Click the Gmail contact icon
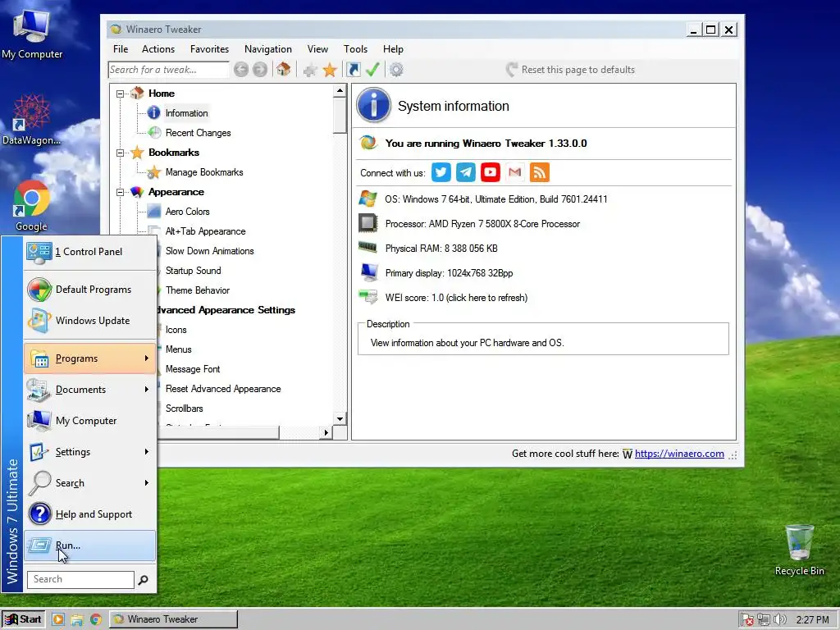 [515, 172]
